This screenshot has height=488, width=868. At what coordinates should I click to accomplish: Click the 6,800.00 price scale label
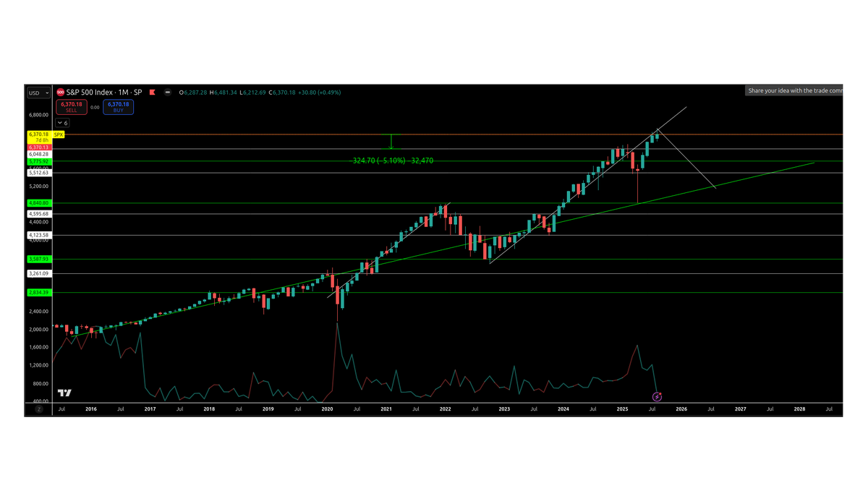tap(38, 114)
